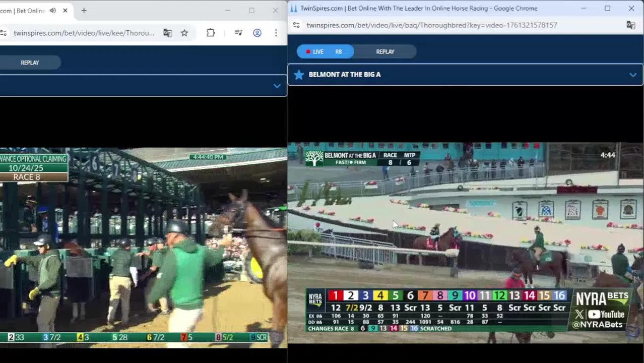This screenshot has height=363, width=644.
Task: Click the Belmont Race 8 live video
Action: click(465, 243)
